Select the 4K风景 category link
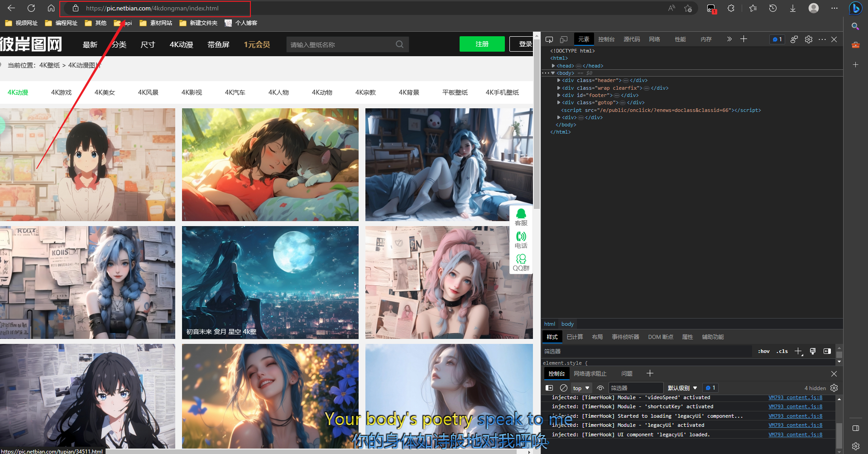 (148, 92)
